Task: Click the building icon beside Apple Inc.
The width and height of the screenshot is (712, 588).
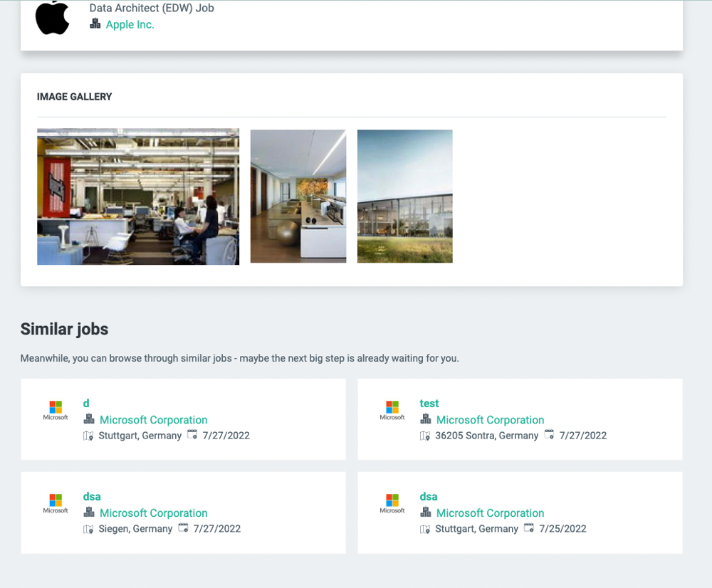Action: [x=95, y=23]
